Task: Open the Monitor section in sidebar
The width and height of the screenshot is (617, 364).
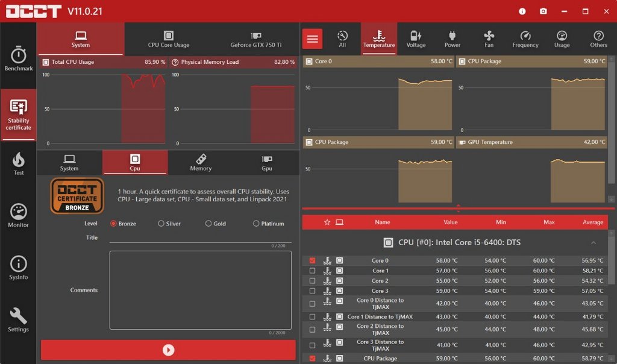Action: tap(19, 216)
